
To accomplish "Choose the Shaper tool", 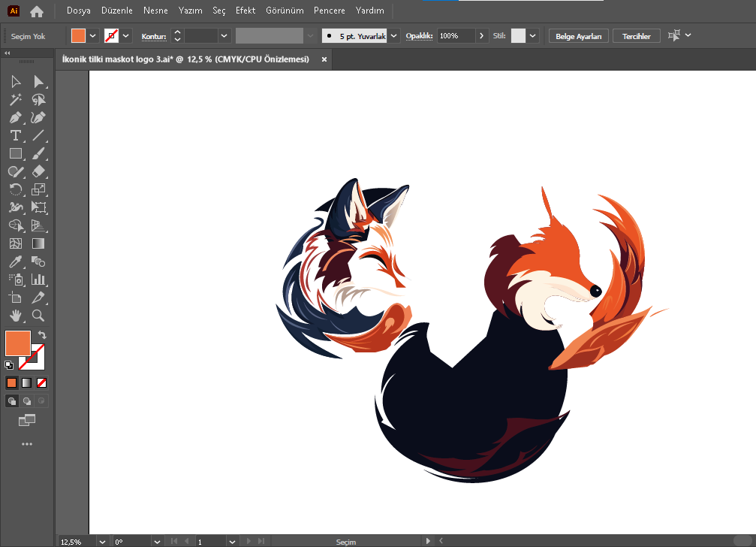I will (16, 171).
